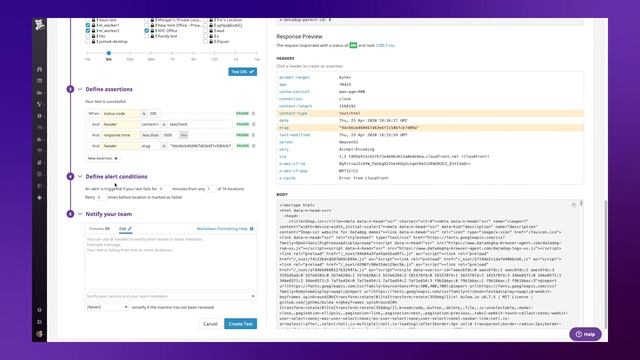Click the x-cache response header
Screen dimensions: 640x360
287,178
